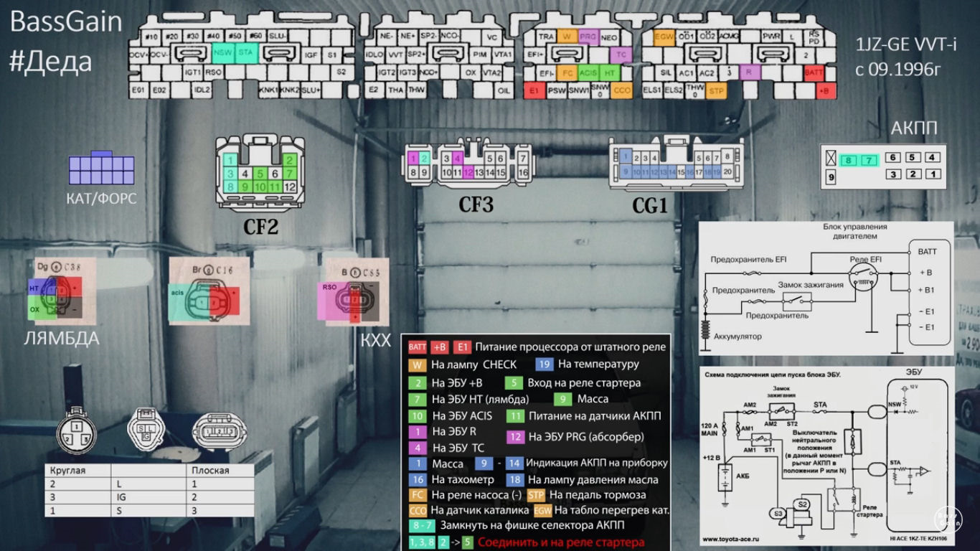The width and height of the screenshot is (980, 551).
Task: Click pin 6 on the АКПП connector
Action: point(892,157)
